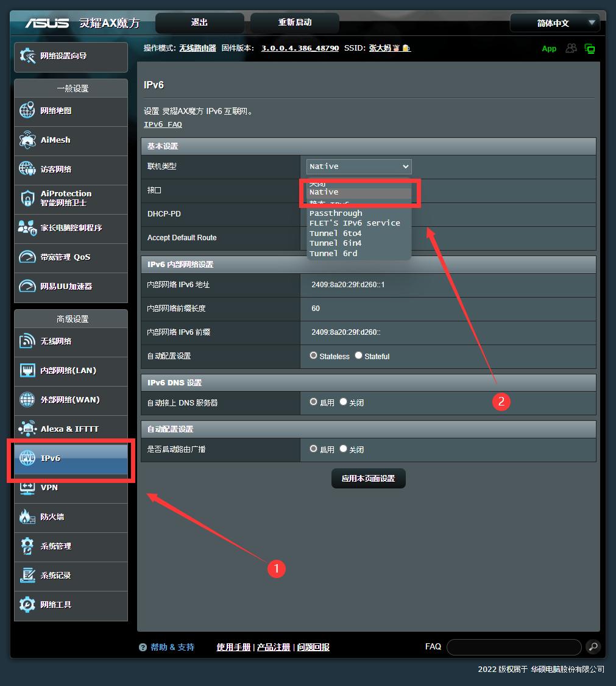This screenshot has width=616, height=686.
Task: Enable 是否启用路由广播 with 启用 option
Action: [313, 449]
